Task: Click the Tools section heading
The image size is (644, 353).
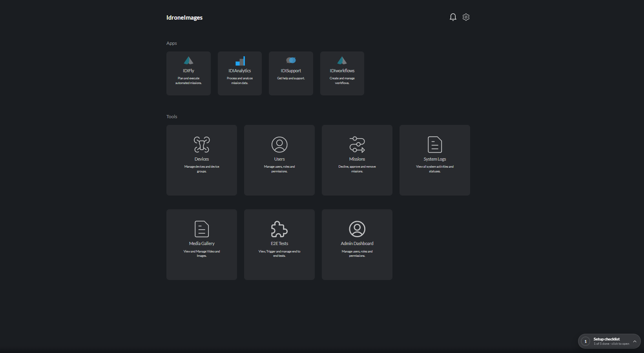Action: click(x=172, y=117)
